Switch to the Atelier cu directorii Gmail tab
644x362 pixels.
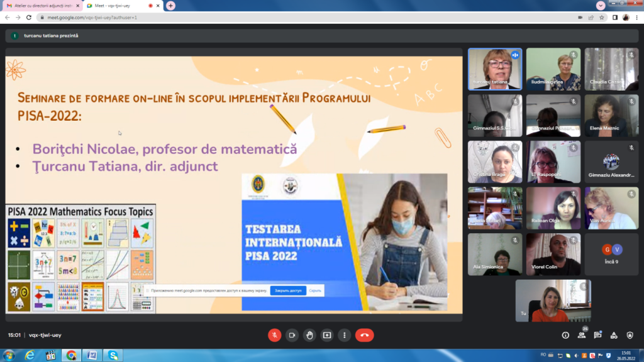(40, 6)
